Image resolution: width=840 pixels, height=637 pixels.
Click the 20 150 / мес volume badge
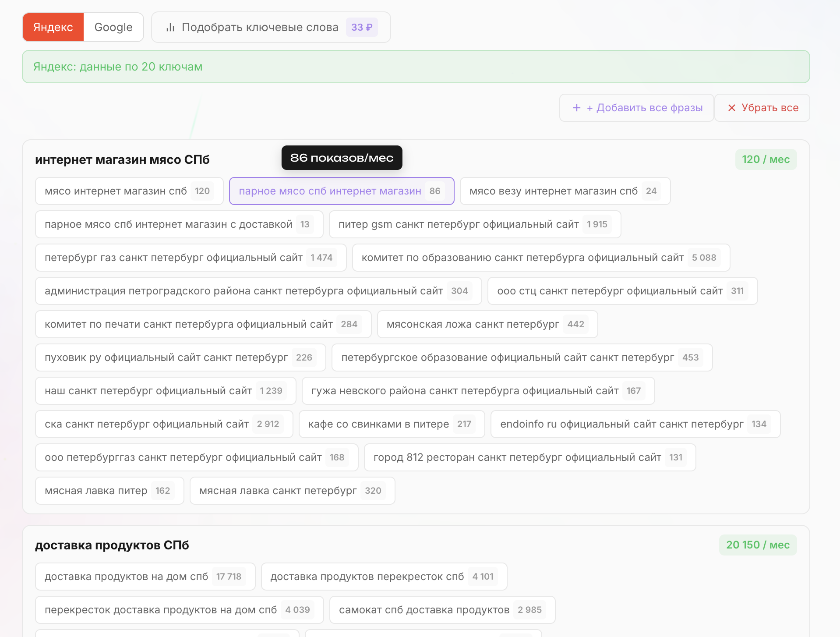tap(758, 545)
